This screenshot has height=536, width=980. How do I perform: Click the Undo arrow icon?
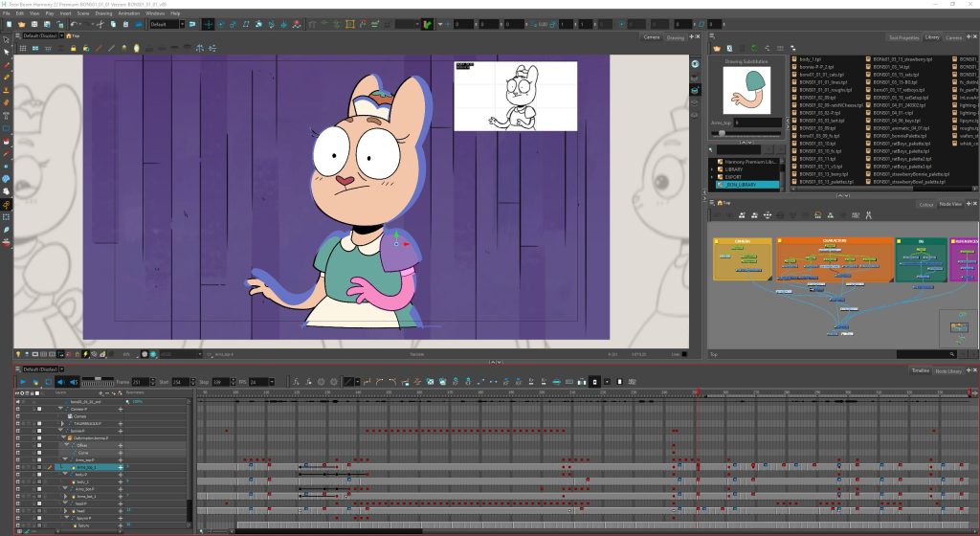(x=74, y=24)
